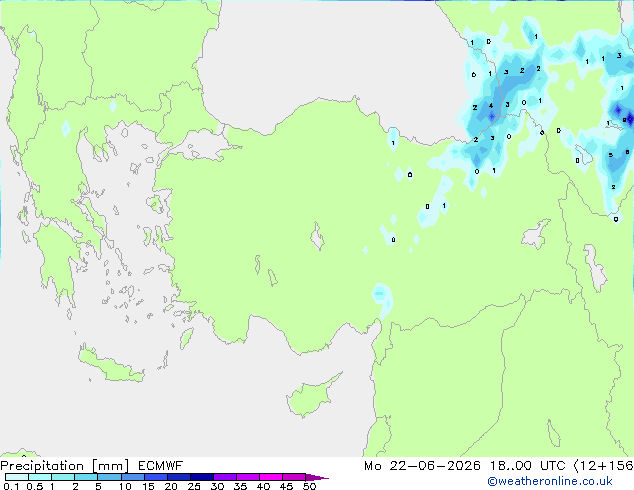
Task: Select the 45–50 mm legend swatch
Action: tap(294, 477)
